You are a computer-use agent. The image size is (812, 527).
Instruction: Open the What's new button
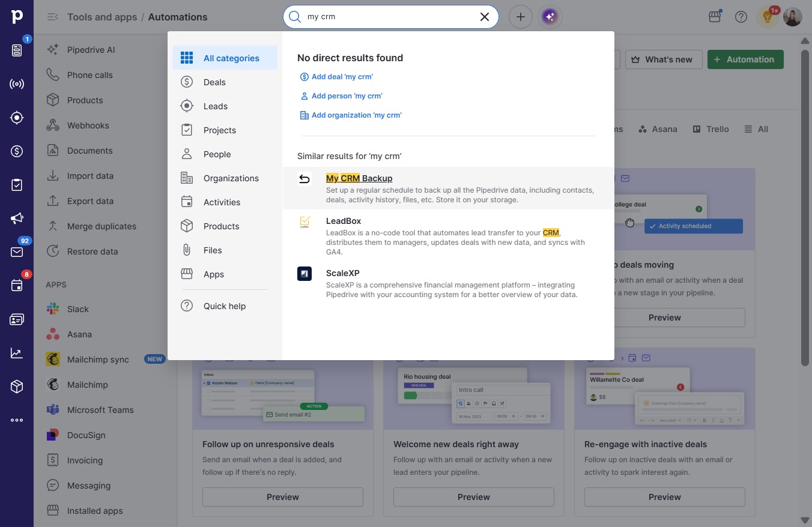pos(664,59)
